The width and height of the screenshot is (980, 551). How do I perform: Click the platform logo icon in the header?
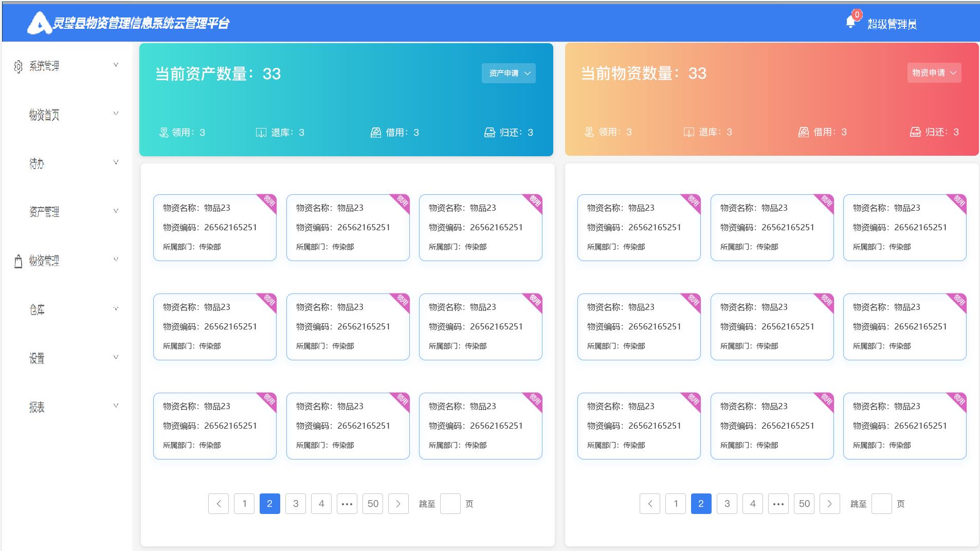point(39,23)
